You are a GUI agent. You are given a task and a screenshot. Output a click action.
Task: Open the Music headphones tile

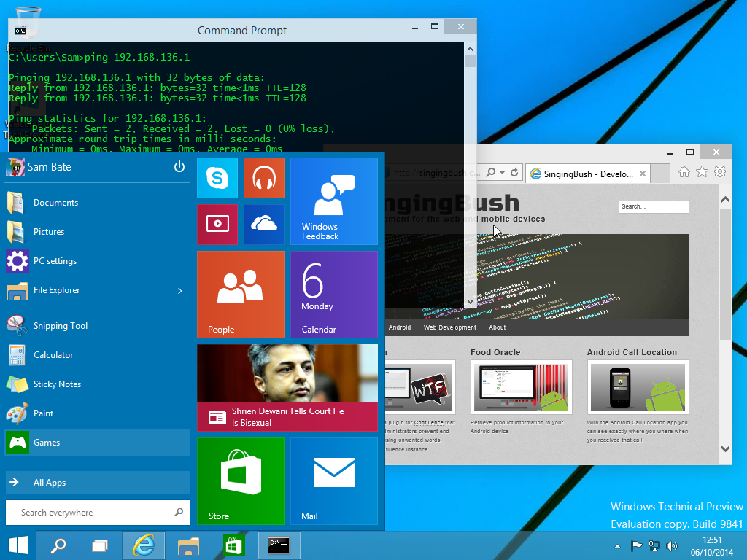[x=264, y=178]
